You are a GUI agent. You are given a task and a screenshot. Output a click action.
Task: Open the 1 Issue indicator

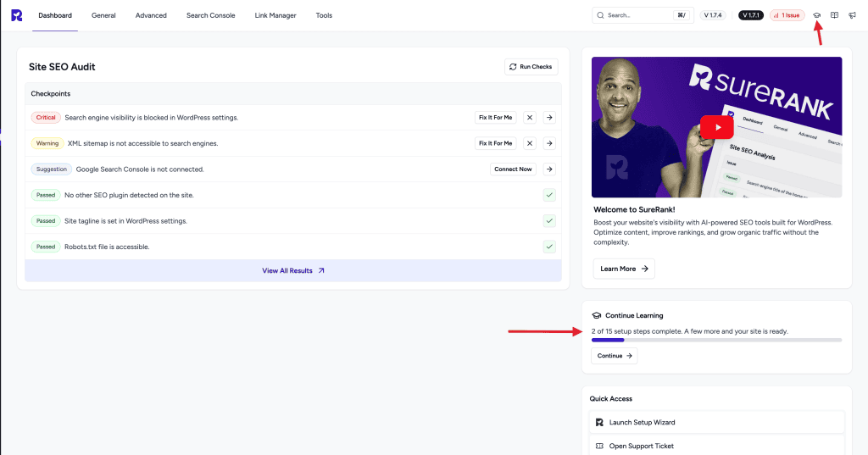(x=787, y=15)
